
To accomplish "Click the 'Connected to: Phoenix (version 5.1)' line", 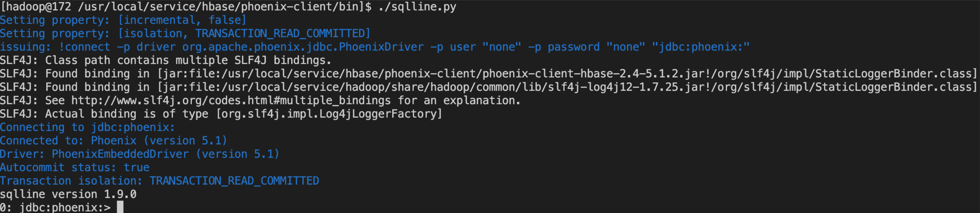I will coord(113,140).
